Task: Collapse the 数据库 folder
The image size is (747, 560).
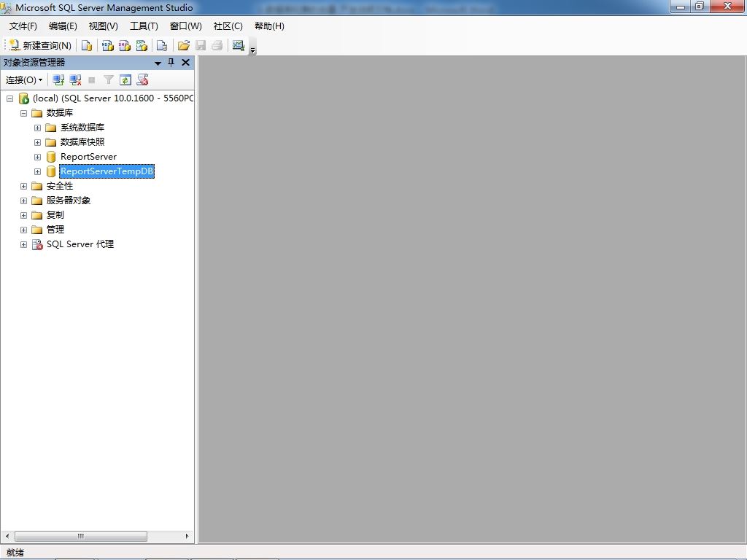Action: click(23, 113)
